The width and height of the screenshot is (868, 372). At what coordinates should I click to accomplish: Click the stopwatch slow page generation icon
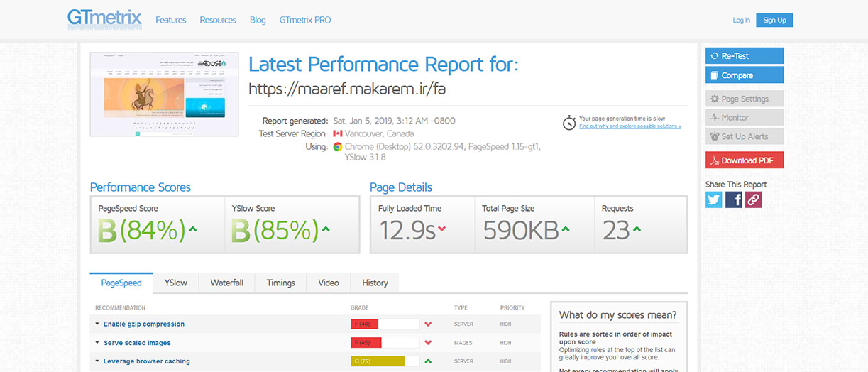point(569,122)
